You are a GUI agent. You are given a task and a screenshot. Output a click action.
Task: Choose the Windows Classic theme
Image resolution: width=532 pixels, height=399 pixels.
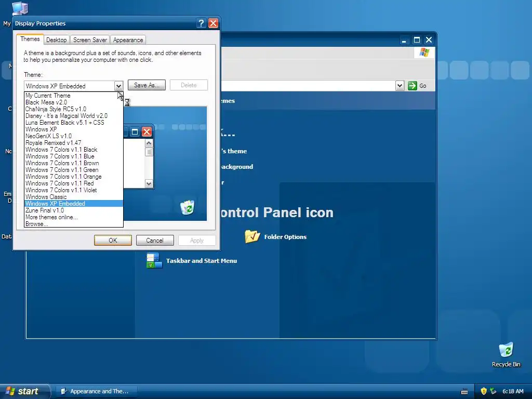(x=74, y=197)
